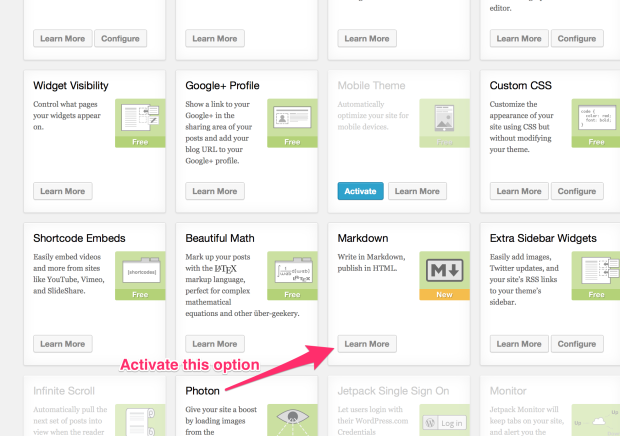Screen dimensions: 620x436
Task: Open Learn More for Beautiful Math
Action: coord(215,344)
